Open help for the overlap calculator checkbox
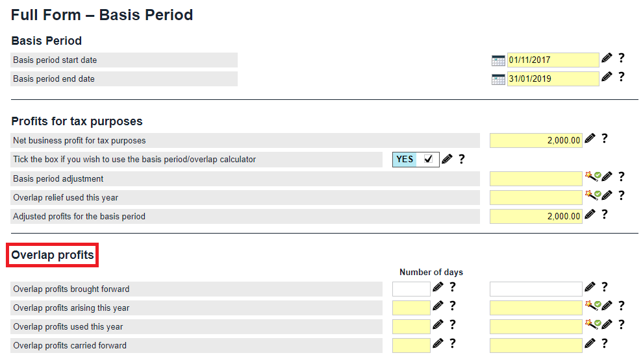Screen dimensions: 643x364 [461, 159]
